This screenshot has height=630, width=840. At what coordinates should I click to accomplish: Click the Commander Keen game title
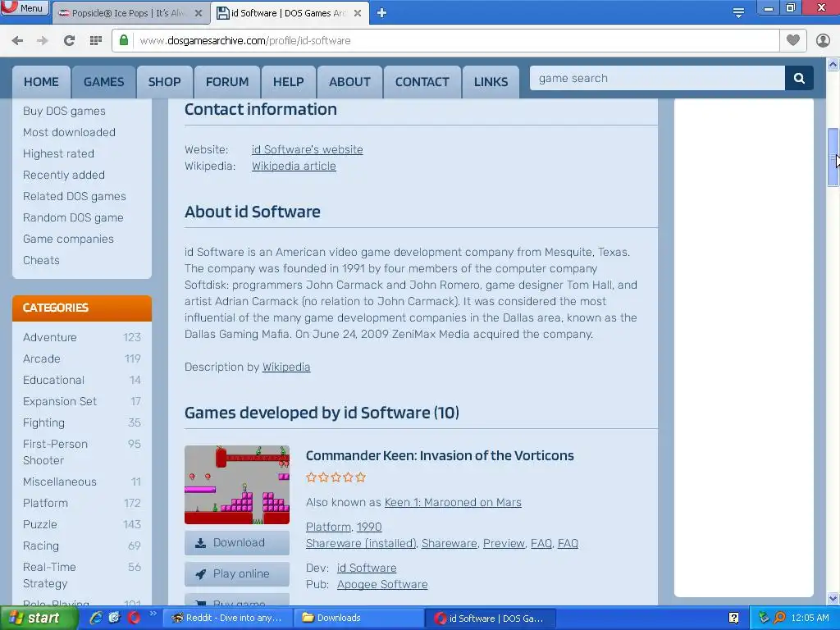pyautogui.click(x=440, y=455)
